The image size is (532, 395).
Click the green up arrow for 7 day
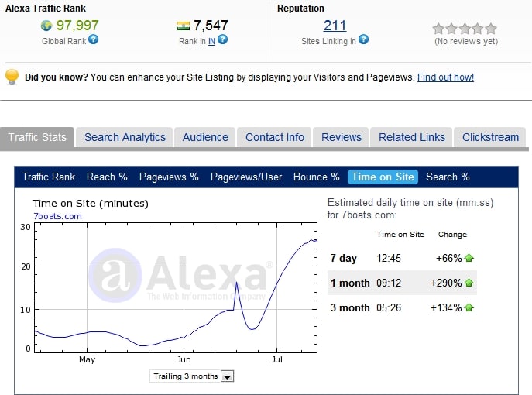469,258
